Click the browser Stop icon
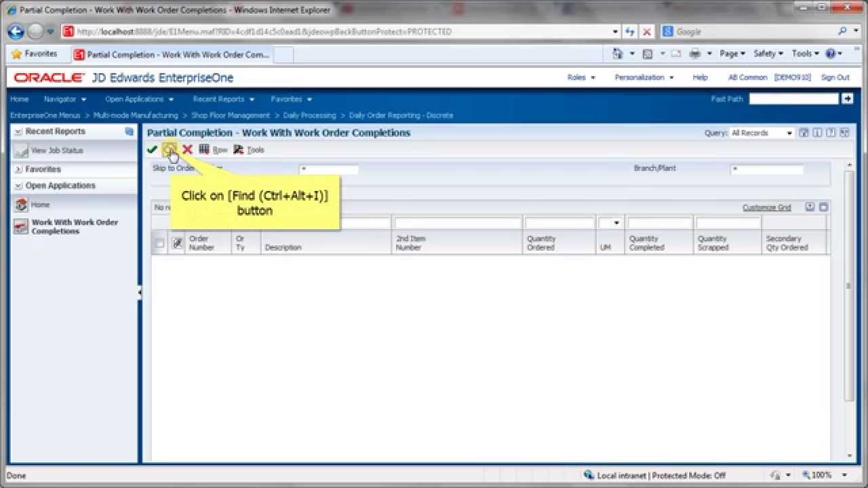Viewport: 868px width, 488px height. 647,32
